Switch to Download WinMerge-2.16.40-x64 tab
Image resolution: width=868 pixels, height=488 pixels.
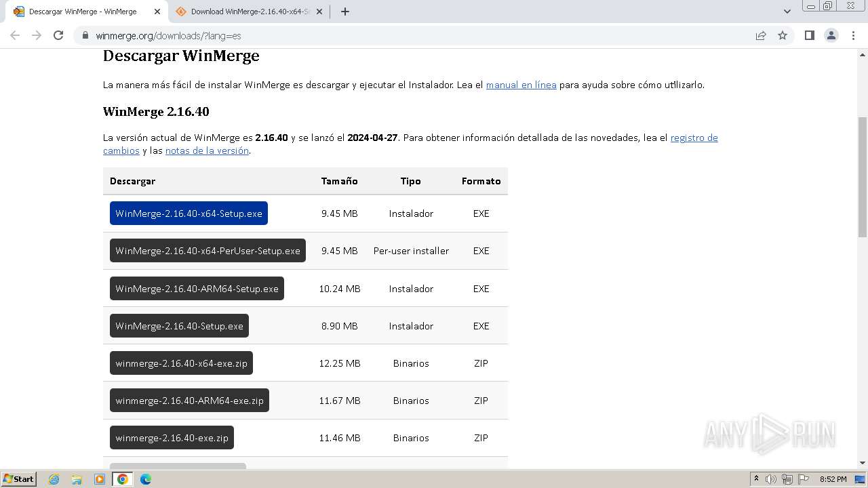(x=248, y=12)
